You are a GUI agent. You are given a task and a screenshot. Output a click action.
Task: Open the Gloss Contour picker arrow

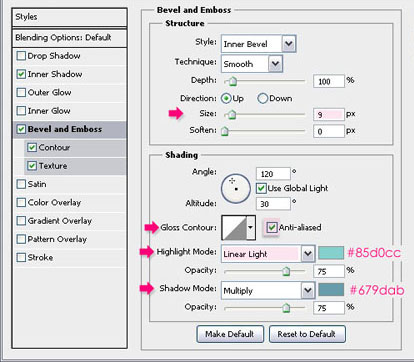point(251,228)
